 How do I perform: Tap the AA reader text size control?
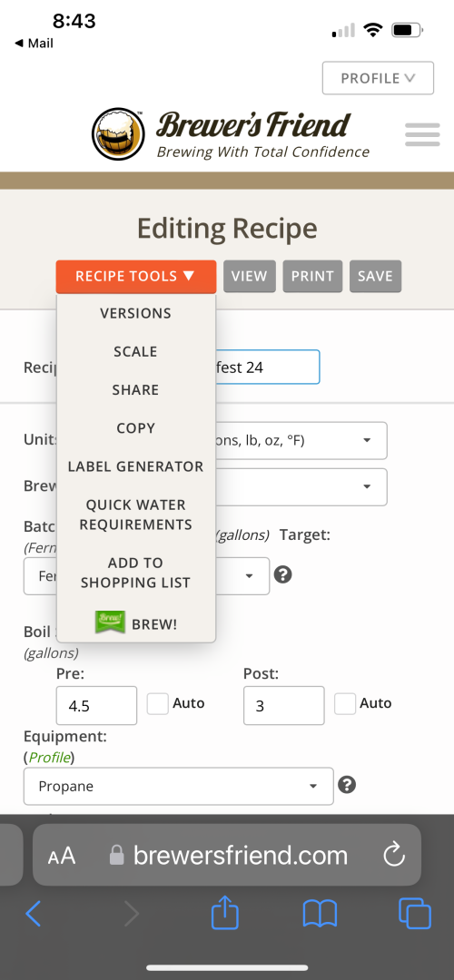(61, 856)
